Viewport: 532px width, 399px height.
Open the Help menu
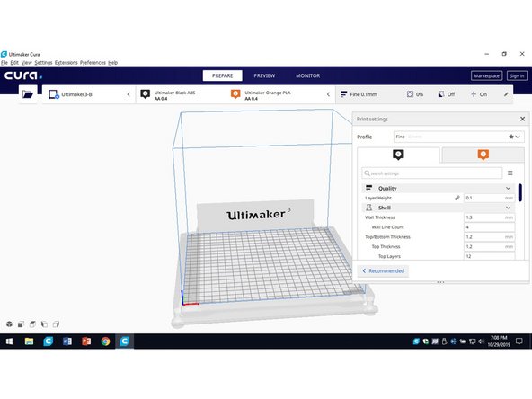(112, 62)
